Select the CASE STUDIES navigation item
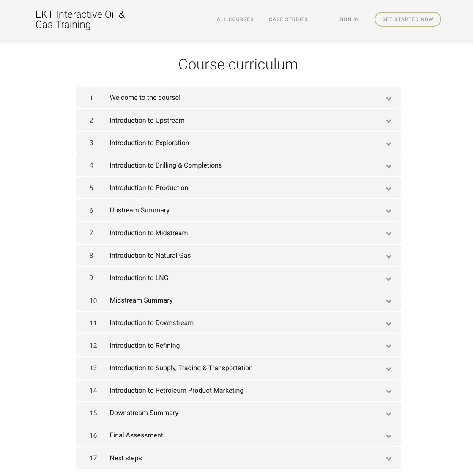Screen dimensions: 473x476 click(x=288, y=19)
